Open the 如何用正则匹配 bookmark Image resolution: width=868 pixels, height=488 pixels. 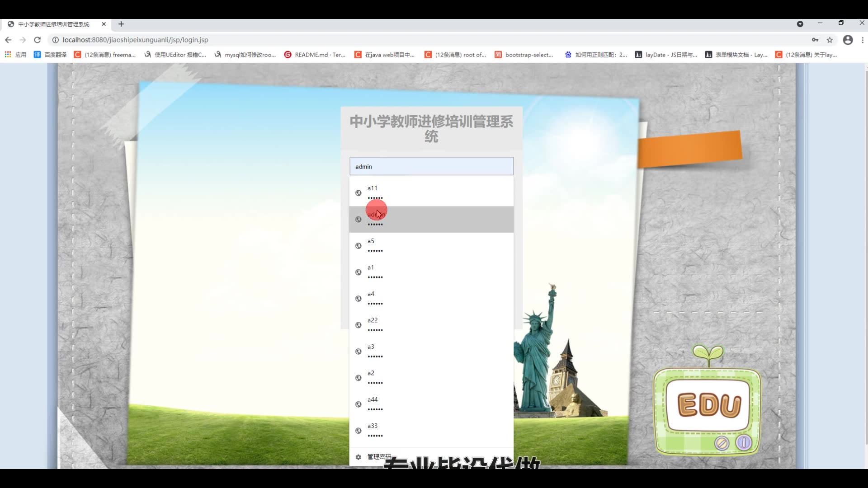596,55
